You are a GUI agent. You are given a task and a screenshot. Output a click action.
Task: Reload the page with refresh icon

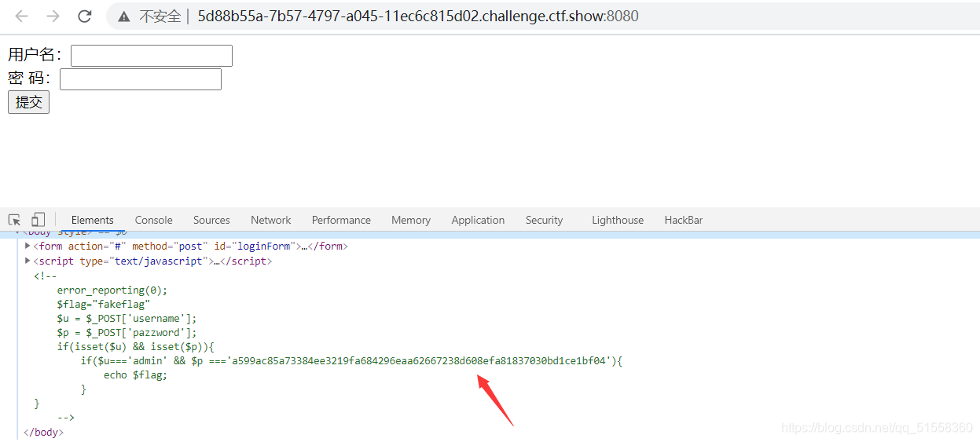point(85,16)
